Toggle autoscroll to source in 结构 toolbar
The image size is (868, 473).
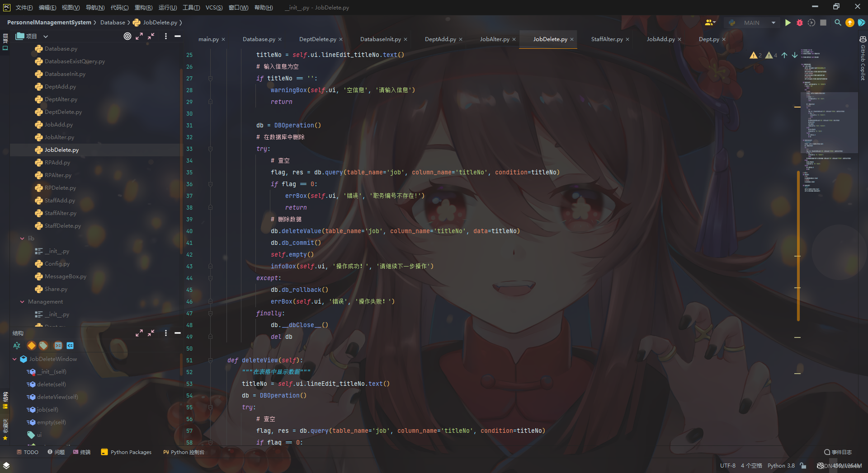58,346
